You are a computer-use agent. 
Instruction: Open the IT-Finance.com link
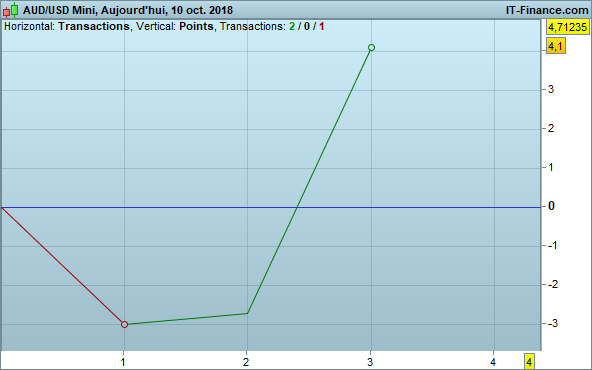point(547,10)
